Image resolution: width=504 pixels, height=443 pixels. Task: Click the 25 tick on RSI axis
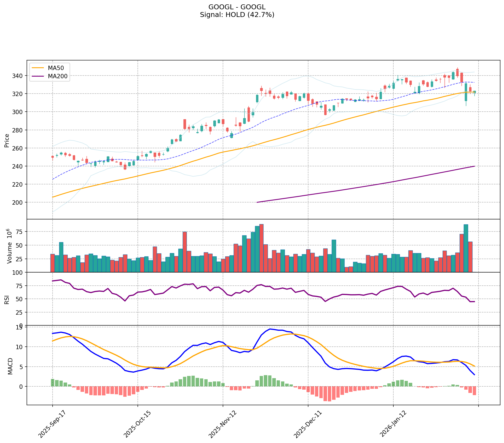pos(21,312)
